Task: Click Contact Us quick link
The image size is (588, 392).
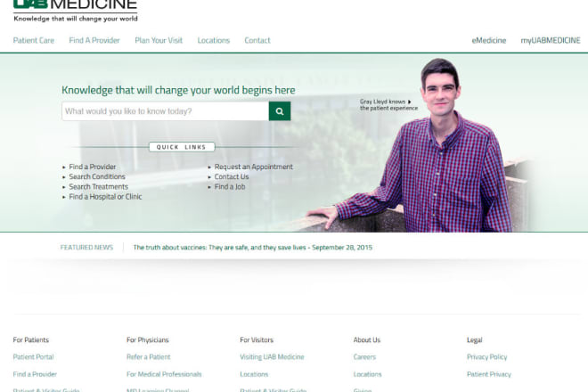Action: [232, 176]
